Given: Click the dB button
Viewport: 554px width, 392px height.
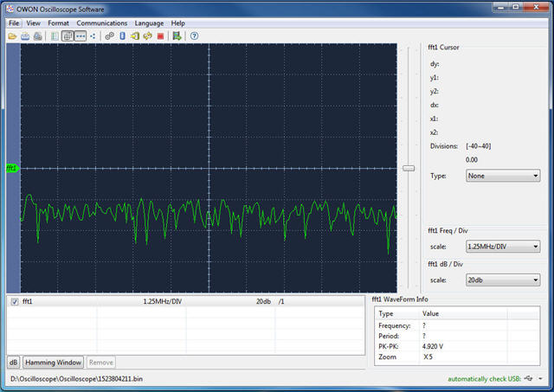Looking at the screenshot, I should tap(14, 363).
